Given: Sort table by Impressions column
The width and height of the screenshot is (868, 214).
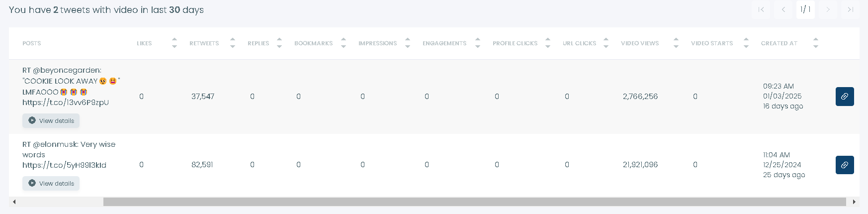Looking at the screenshot, I should pos(407,43).
